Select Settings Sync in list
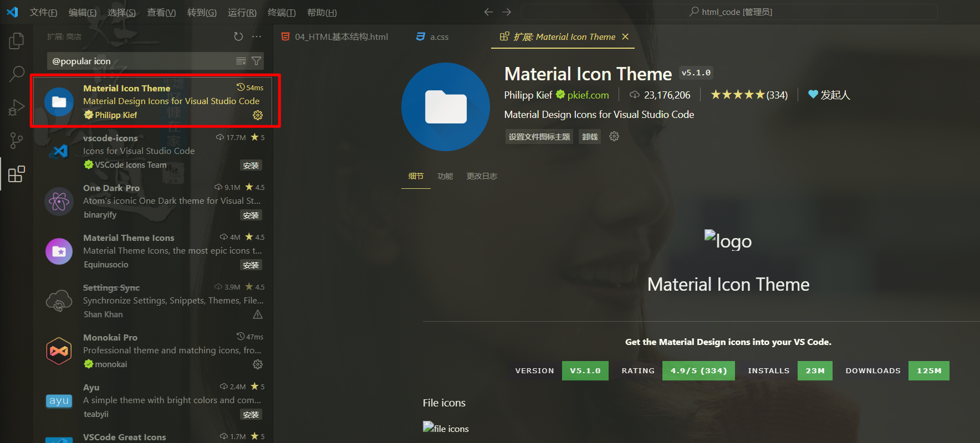This screenshot has width=980, height=443. click(154, 301)
